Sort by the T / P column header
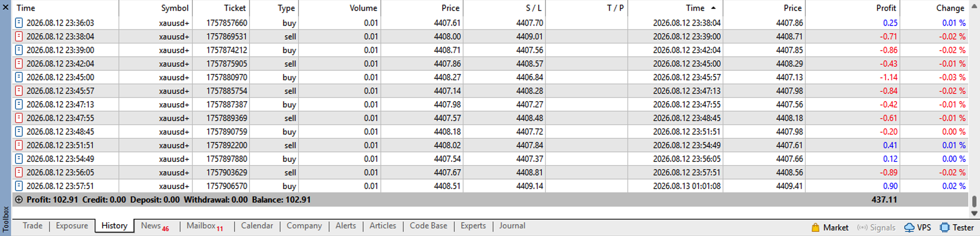 click(x=587, y=8)
